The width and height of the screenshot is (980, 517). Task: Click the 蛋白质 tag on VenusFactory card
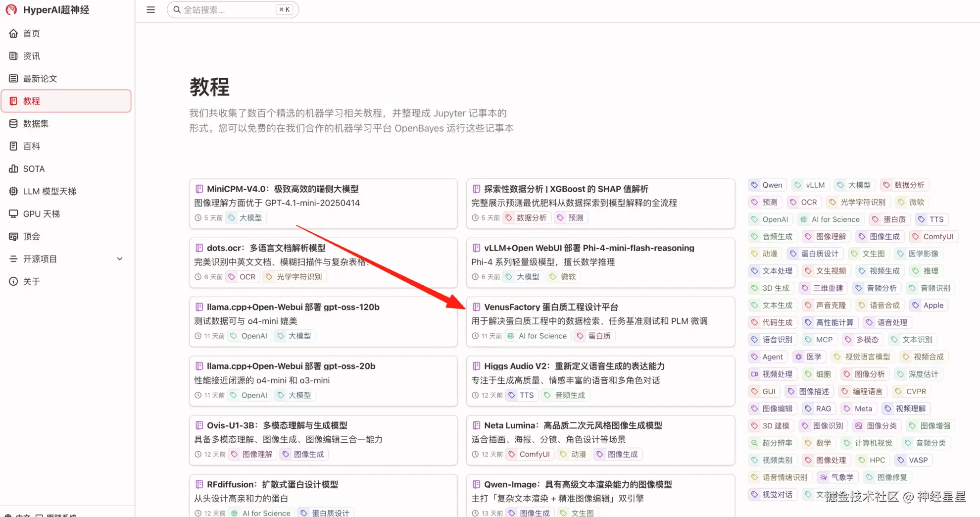pyautogui.click(x=594, y=336)
